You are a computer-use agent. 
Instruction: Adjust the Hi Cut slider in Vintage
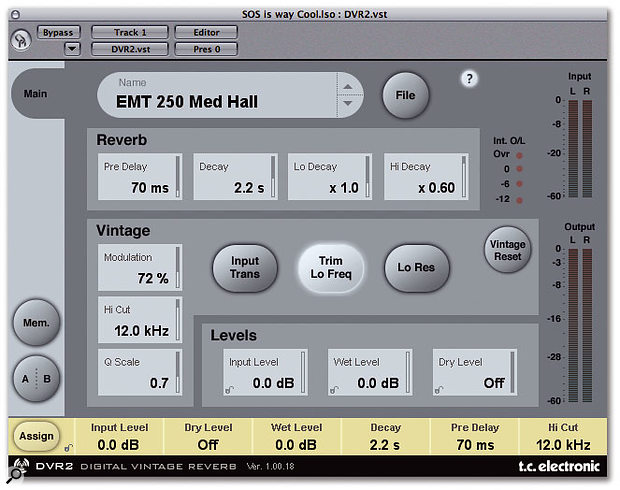[178, 320]
